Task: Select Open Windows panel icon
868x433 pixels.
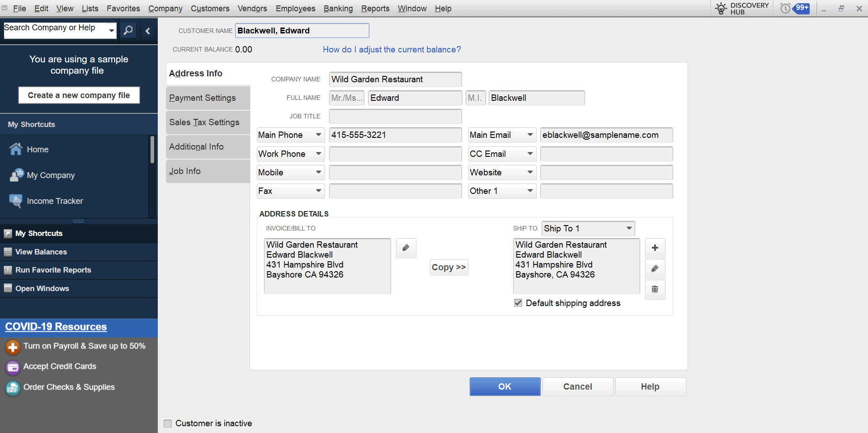Action: [8, 288]
